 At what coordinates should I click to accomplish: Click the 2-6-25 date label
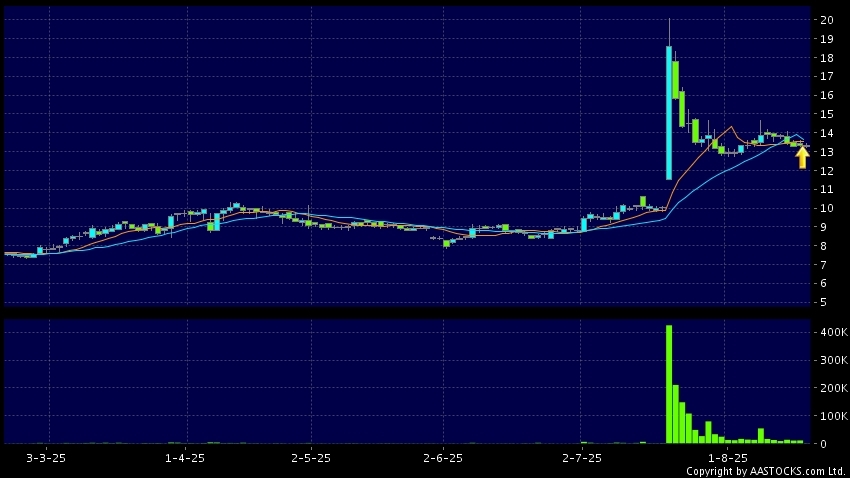(443, 458)
